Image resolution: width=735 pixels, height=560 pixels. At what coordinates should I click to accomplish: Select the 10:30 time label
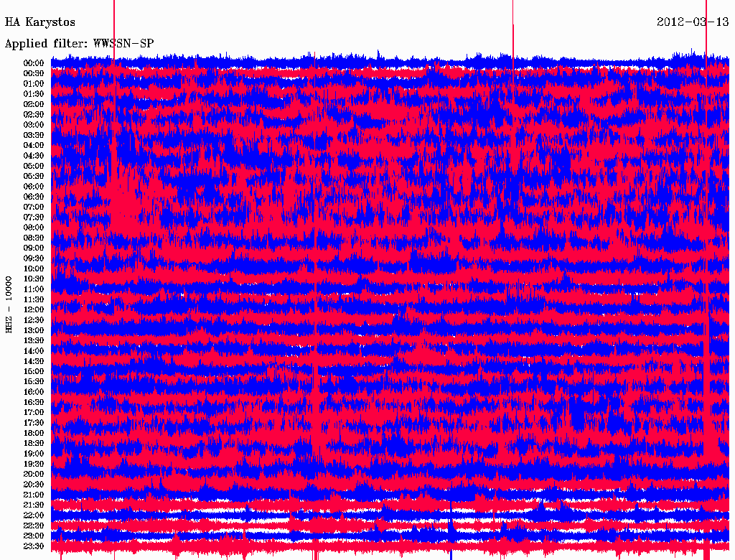(x=34, y=279)
